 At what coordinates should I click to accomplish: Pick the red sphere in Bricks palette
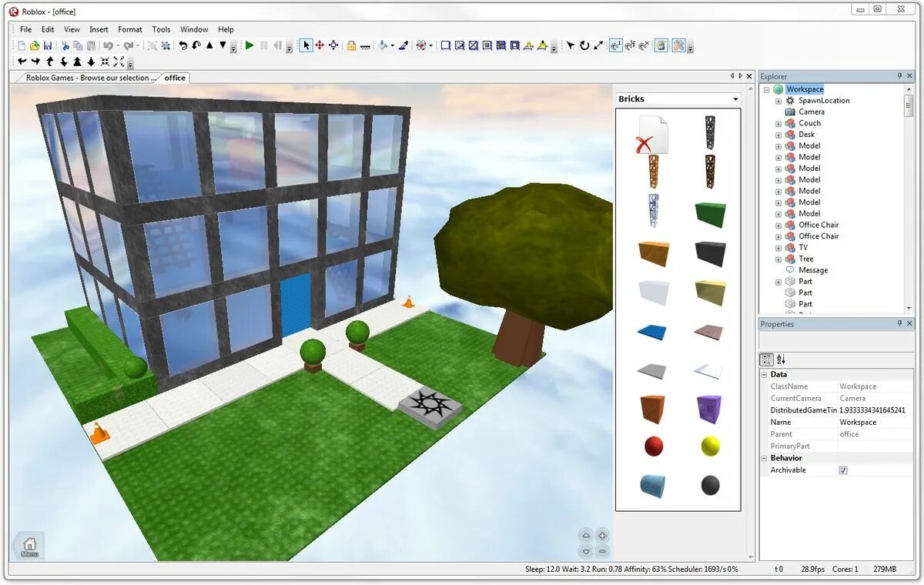[x=654, y=446]
